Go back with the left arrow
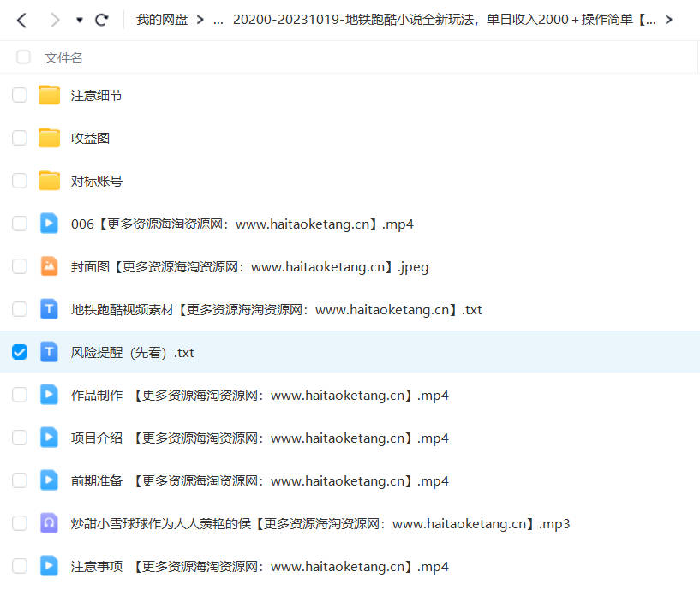This screenshot has height=602, width=700. coord(21,20)
